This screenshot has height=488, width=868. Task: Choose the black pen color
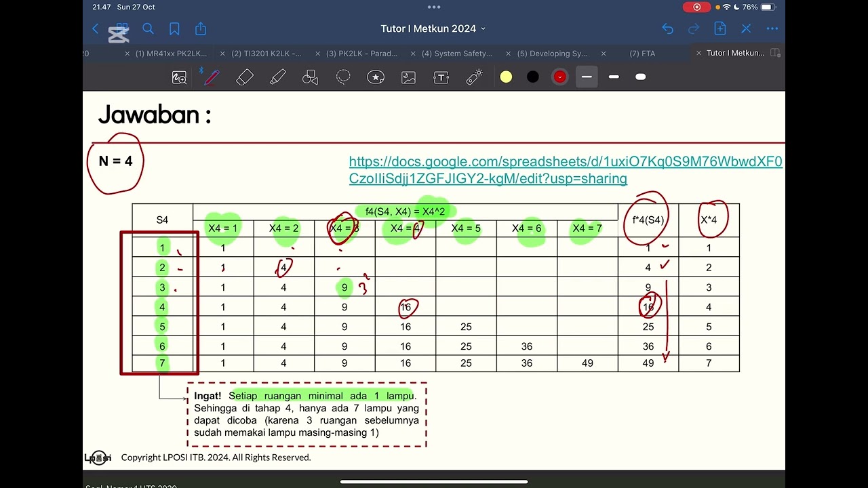point(533,77)
